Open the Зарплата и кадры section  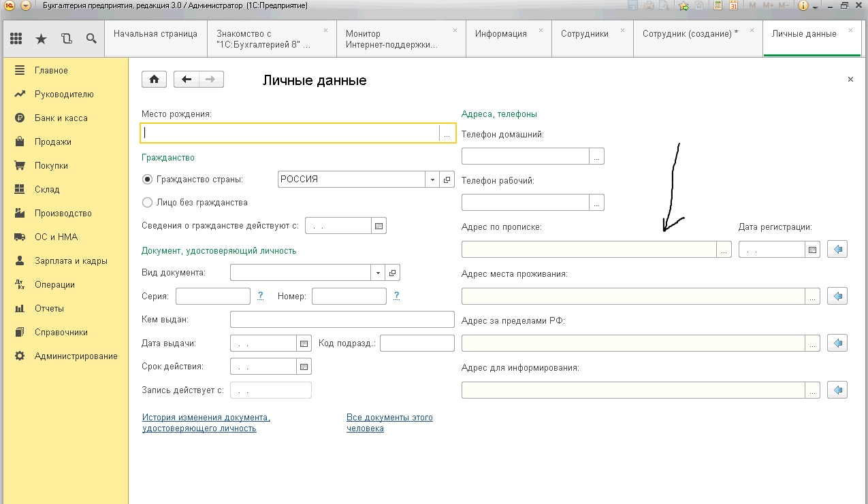coord(71,261)
